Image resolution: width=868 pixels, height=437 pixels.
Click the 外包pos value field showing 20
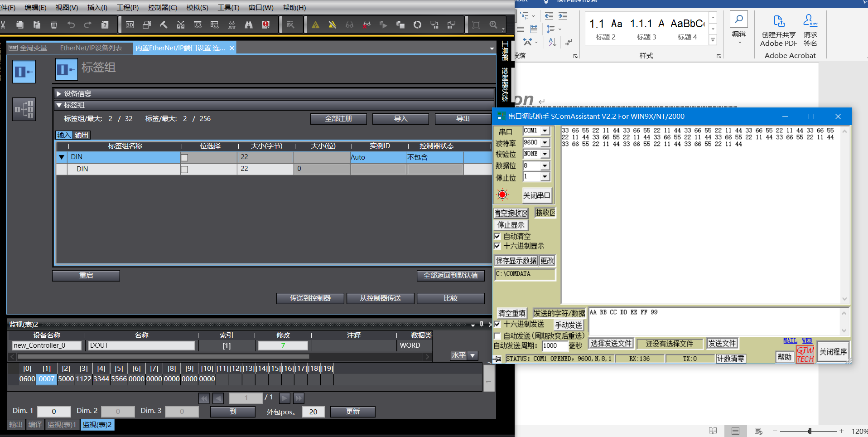click(313, 412)
